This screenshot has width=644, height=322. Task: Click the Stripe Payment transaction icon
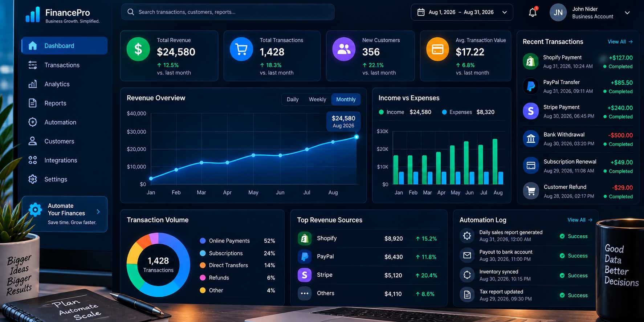pyautogui.click(x=530, y=111)
